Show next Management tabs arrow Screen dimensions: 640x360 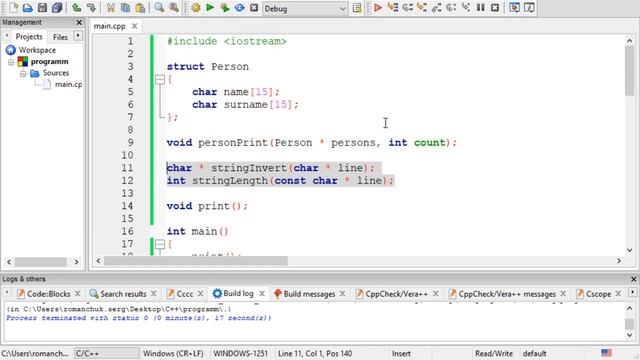[x=78, y=36]
